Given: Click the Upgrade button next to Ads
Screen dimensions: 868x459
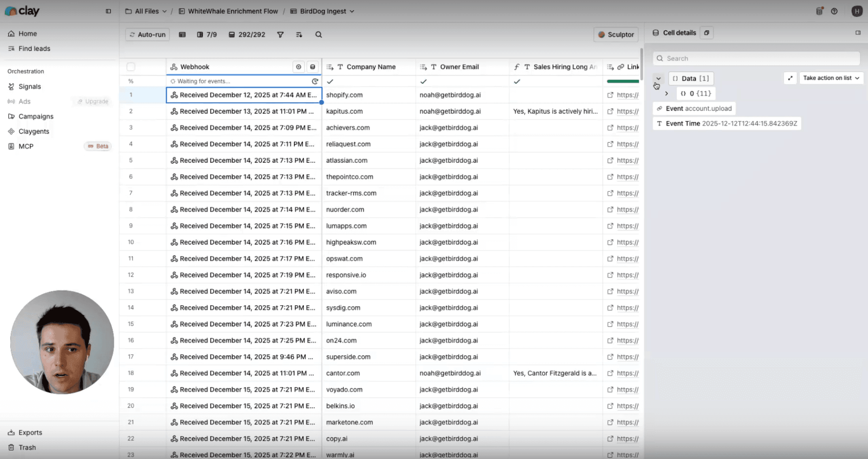Looking at the screenshot, I should click(x=93, y=102).
